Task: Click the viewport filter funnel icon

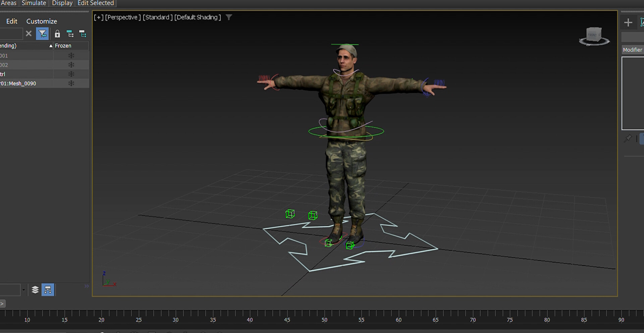Action: click(229, 17)
